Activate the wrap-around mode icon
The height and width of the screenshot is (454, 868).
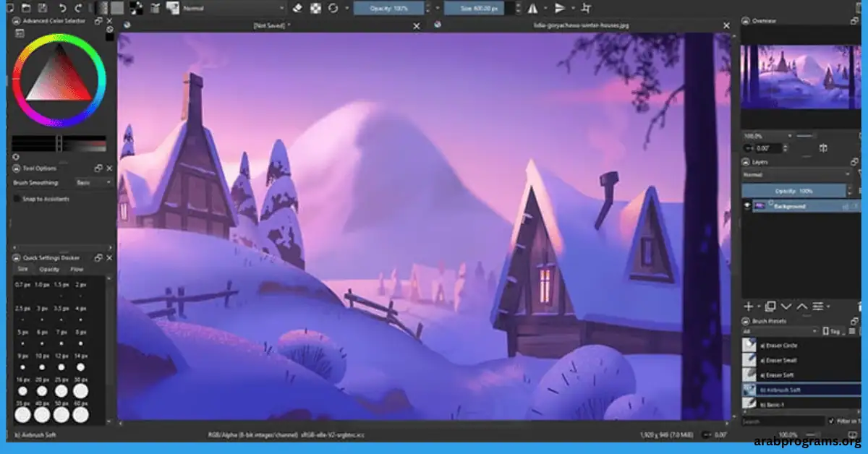587,8
